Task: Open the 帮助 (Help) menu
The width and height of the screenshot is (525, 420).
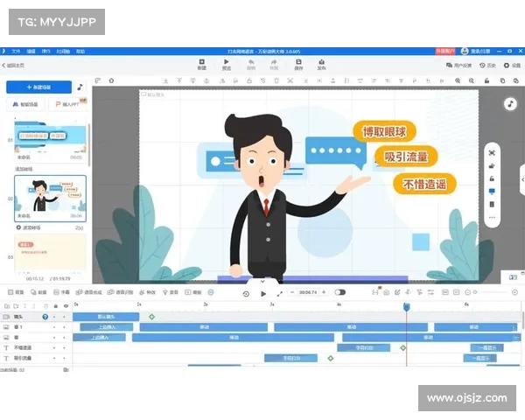Action: [80, 52]
